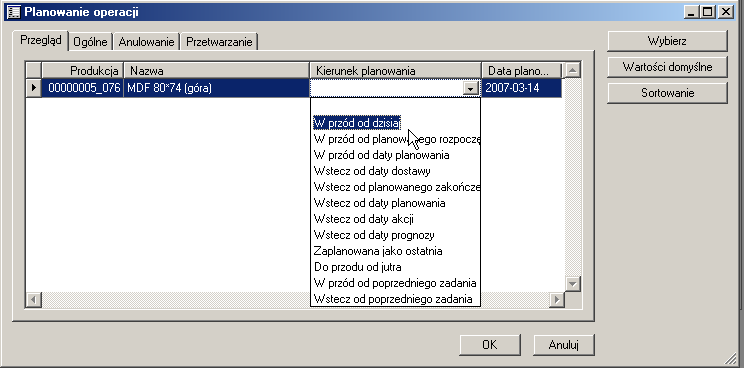Image resolution: width=744 pixels, height=368 pixels.
Task: Choose 'Do przodu od jutra' option
Action: point(395,267)
